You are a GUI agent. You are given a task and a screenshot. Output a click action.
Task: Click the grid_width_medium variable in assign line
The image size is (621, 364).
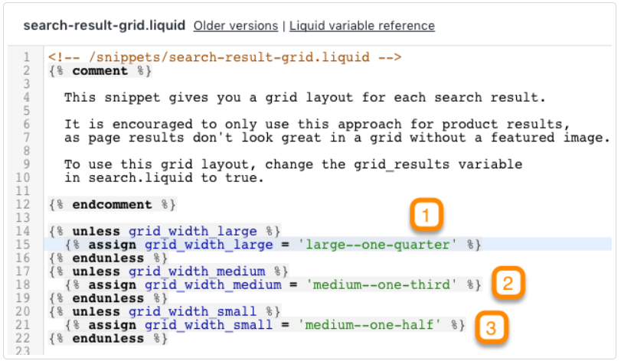[x=213, y=285]
